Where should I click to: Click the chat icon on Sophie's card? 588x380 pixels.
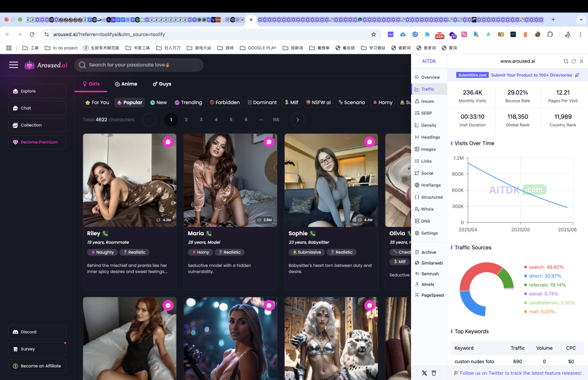pyautogui.click(x=370, y=142)
